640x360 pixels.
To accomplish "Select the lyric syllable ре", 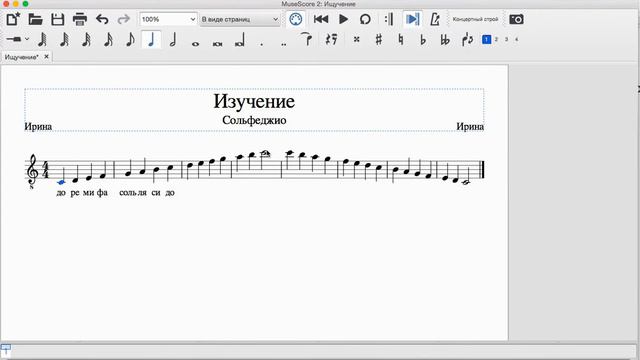I will (x=75, y=193).
